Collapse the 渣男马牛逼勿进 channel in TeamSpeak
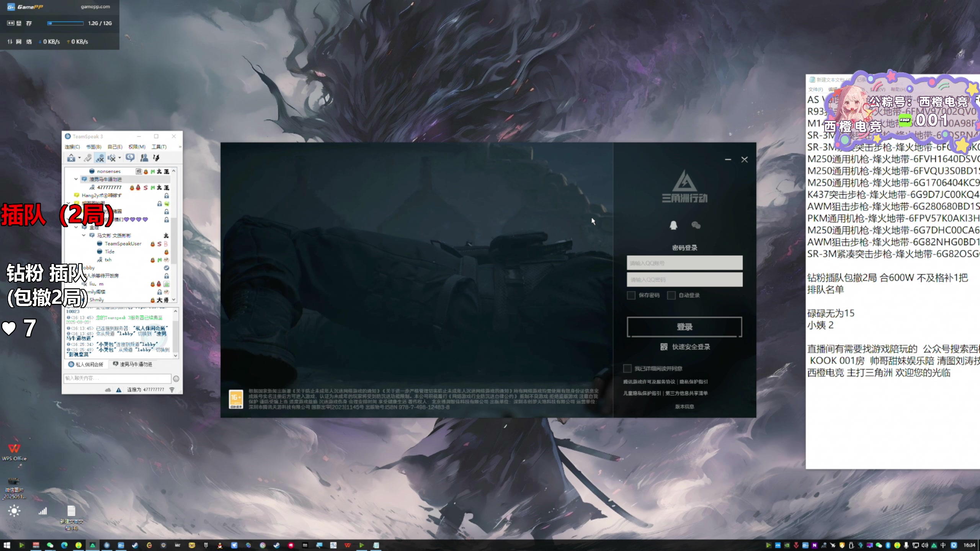The width and height of the screenshot is (980, 551). pos(76,179)
